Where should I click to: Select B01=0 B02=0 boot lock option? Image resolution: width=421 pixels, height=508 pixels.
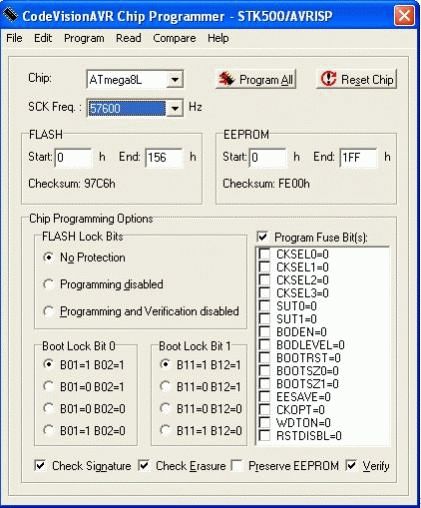pyautogui.click(x=49, y=408)
